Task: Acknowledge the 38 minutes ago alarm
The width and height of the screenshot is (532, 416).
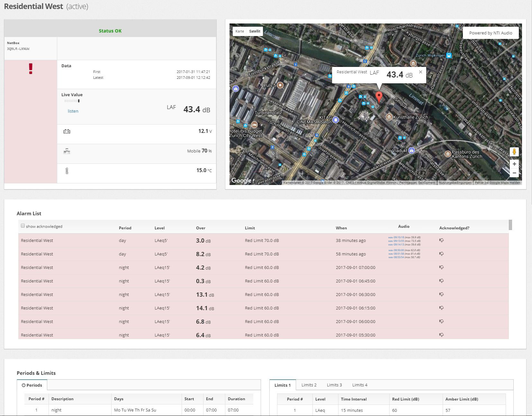Action: 441,240
